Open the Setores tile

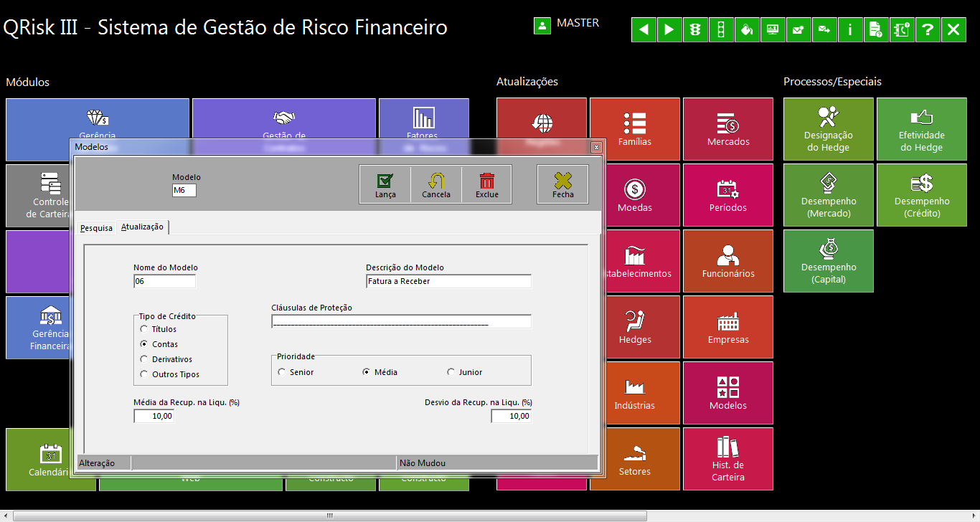635,459
